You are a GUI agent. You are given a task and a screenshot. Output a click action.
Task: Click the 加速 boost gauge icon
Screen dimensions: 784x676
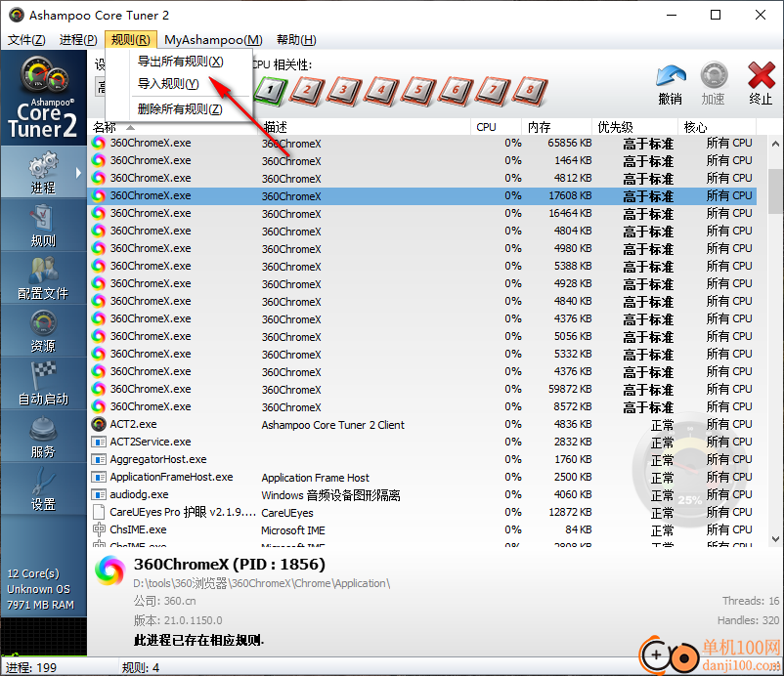pos(714,76)
